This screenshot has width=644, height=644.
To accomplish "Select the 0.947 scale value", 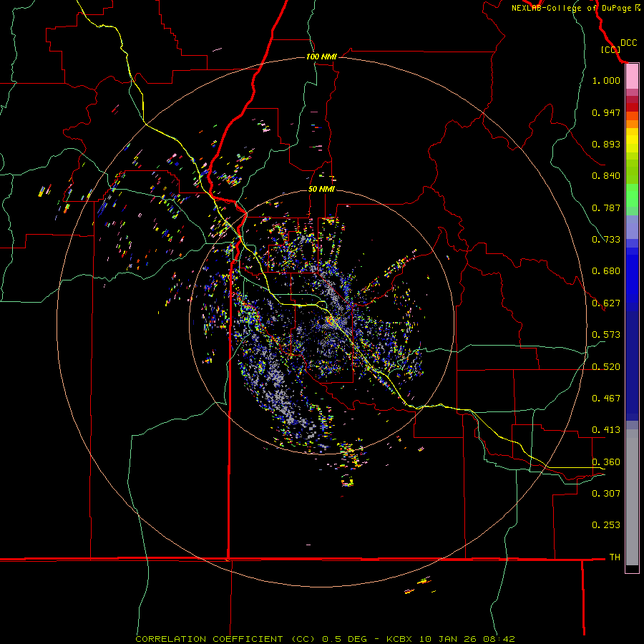I will pyautogui.click(x=606, y=112).
